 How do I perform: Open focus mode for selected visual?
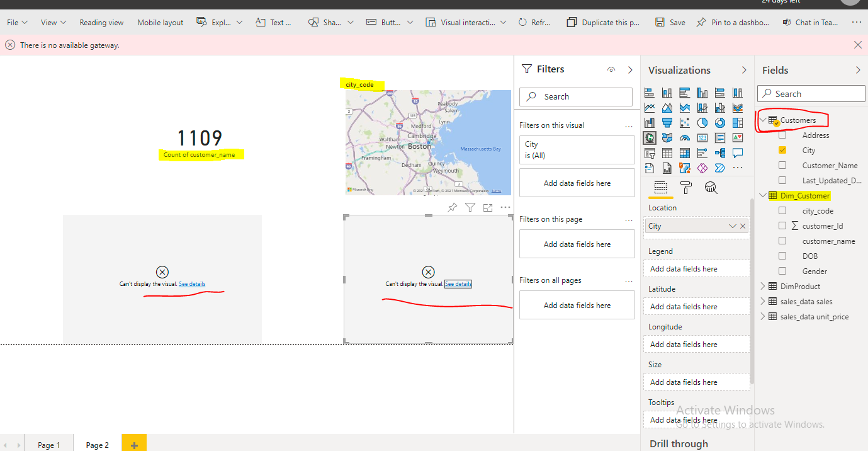488,207
